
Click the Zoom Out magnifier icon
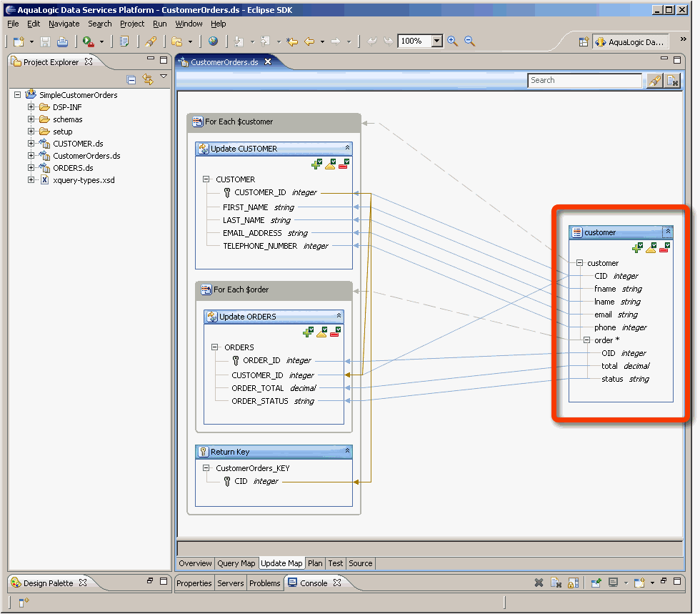469,41
